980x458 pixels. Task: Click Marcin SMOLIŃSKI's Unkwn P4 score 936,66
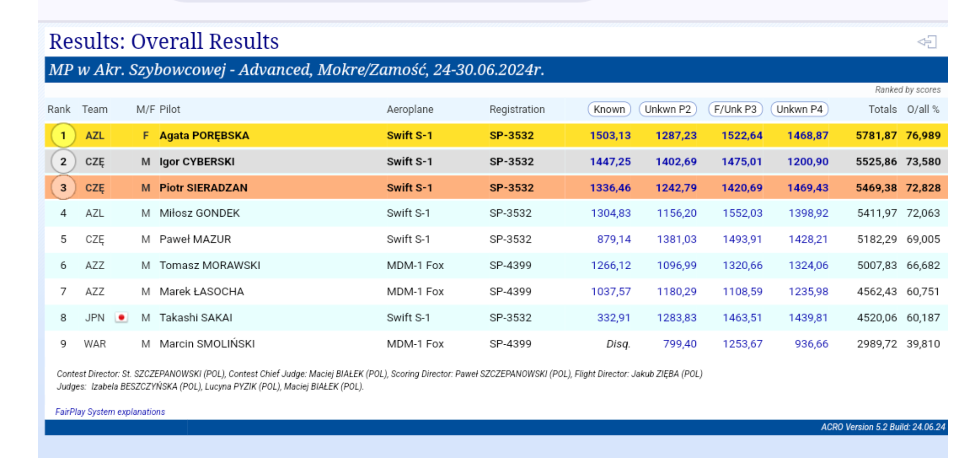point(811,344)
